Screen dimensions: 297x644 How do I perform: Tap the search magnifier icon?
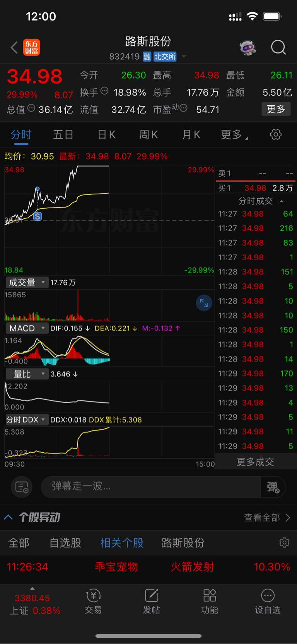click(278, 48)
